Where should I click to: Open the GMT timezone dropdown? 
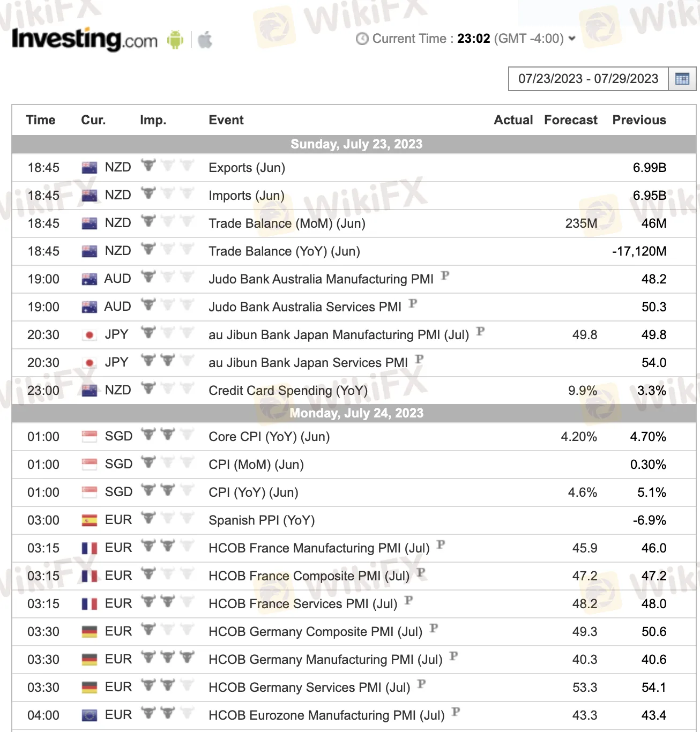[x=571, y=39]
